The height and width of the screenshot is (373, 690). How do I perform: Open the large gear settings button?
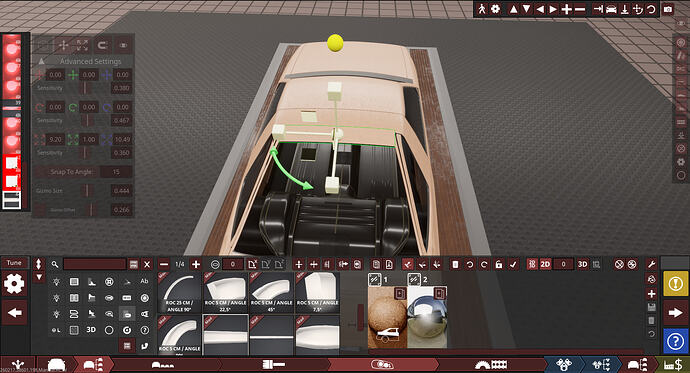pyautogui.click(x=14, y=284)
